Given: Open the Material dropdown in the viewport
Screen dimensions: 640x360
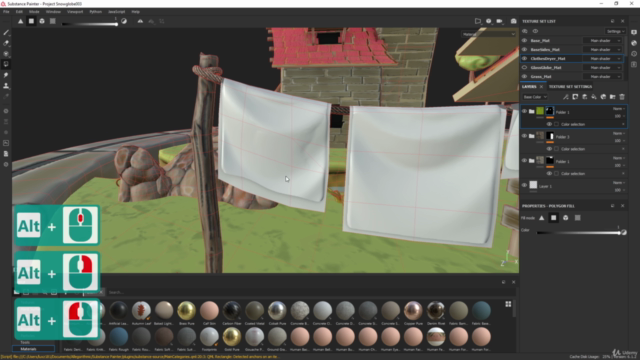Looking at the screenshot, I should (x=489, y=34).
